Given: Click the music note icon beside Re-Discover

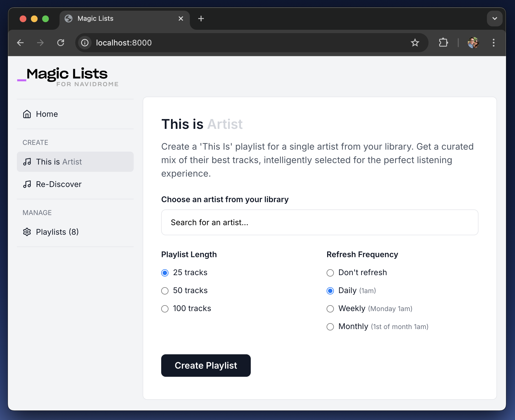Looking at the screenshot, I should pyautogui.click(x=27, y=184).
